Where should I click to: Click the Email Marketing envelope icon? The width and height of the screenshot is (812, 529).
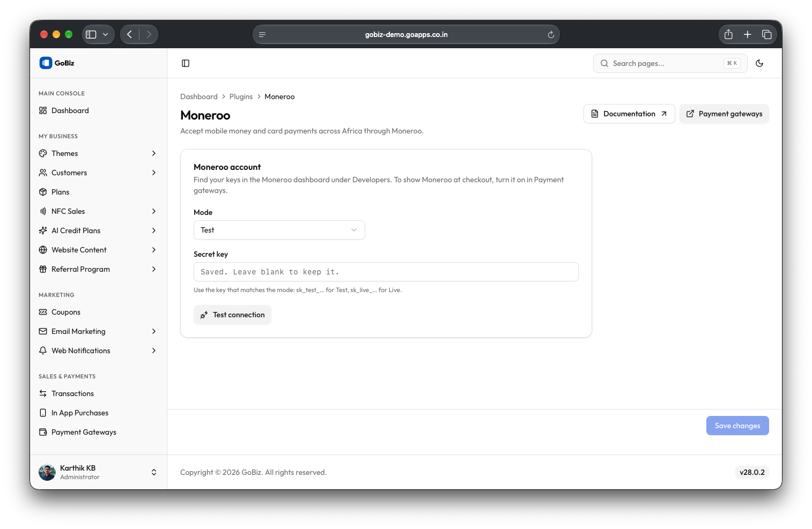(43, 331)
